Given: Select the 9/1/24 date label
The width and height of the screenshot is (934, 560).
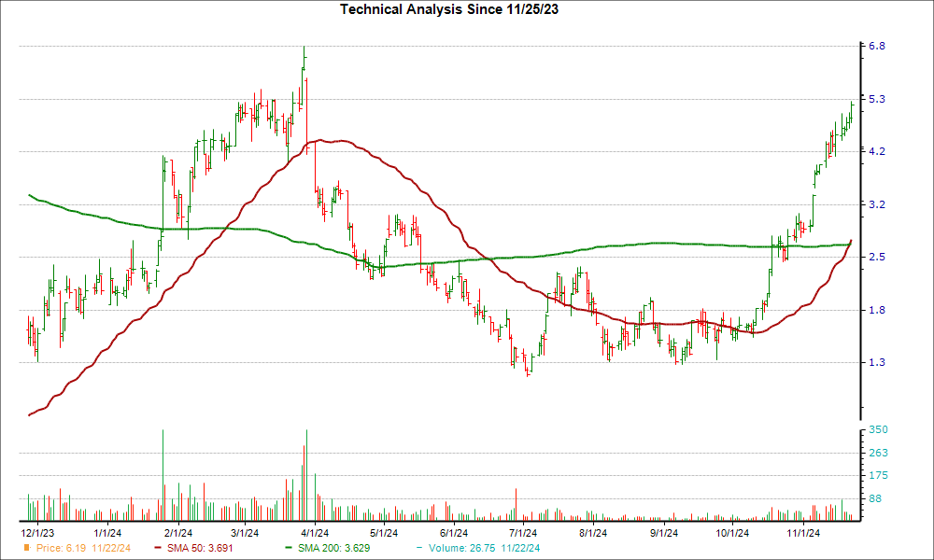Looking at the screenshot, I should click(663, 533).
